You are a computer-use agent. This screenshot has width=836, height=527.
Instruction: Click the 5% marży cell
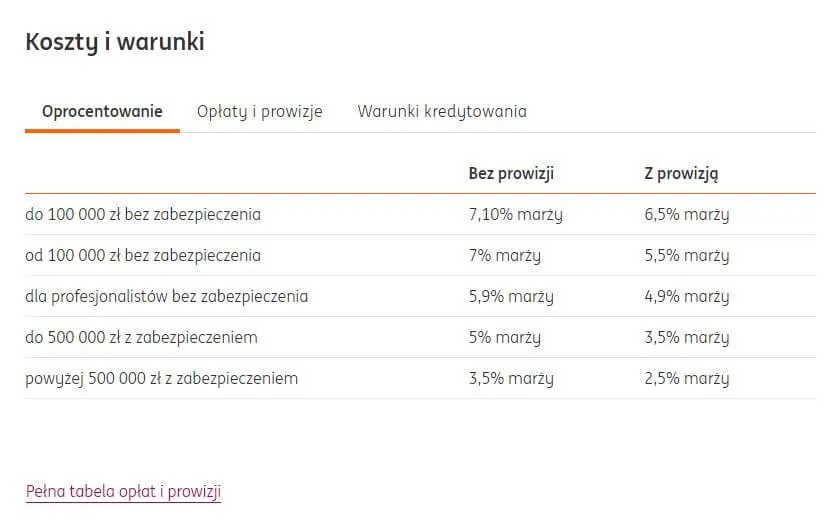(504, 337)
